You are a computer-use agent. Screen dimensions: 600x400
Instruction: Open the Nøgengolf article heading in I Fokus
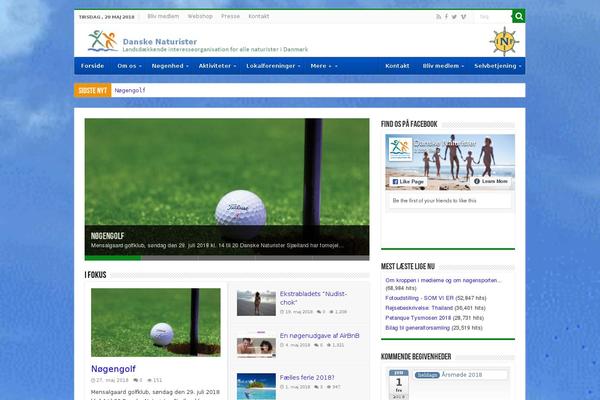(113, 369)
